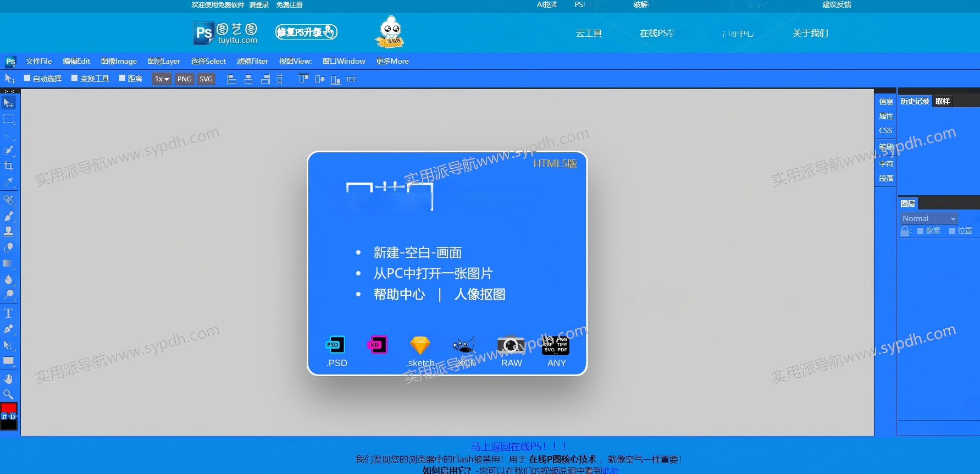Viewport: 980px width, 474px height.
Task: Click the PNG export button
Action: tap(185, 79)
